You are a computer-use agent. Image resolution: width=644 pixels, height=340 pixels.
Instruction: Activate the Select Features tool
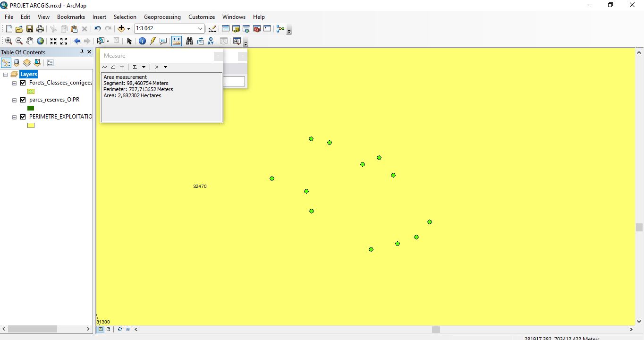(x=100, y=41)
